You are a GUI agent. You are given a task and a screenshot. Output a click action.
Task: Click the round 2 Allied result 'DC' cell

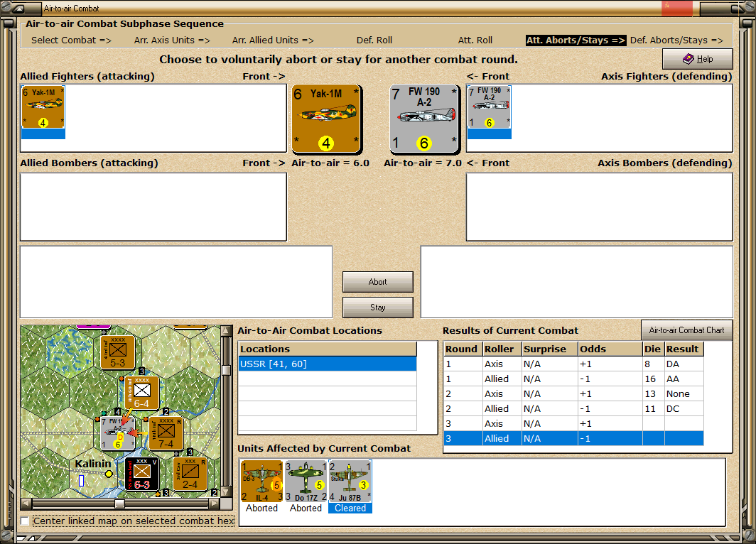684,408
